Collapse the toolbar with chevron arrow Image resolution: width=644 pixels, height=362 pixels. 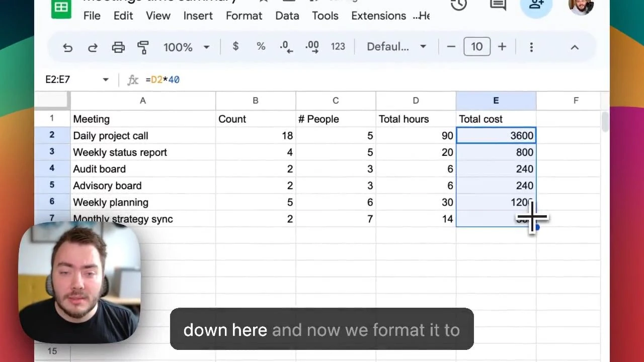[x=575, y=47]
